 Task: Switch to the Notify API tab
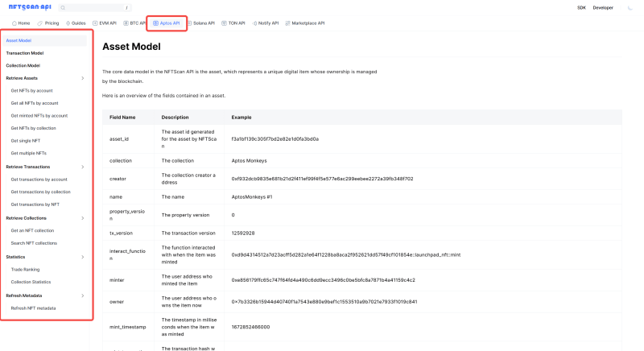point(266,23)
